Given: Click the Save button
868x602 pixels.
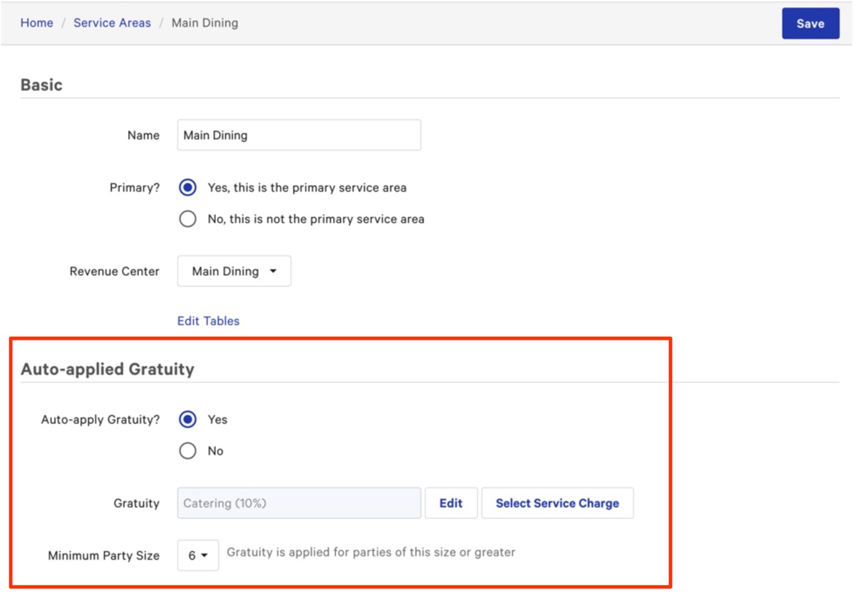Looking at the screenshot, I should click(x=810, y=24).
